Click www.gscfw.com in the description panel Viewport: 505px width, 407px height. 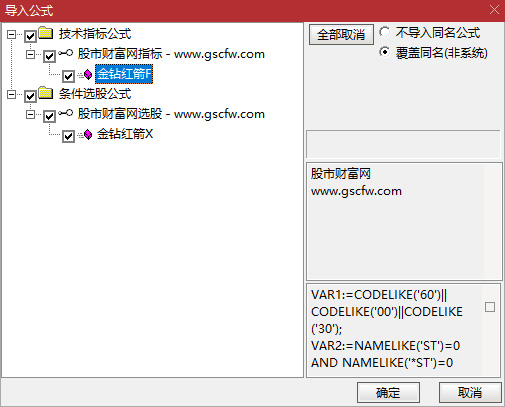point(356,191)
